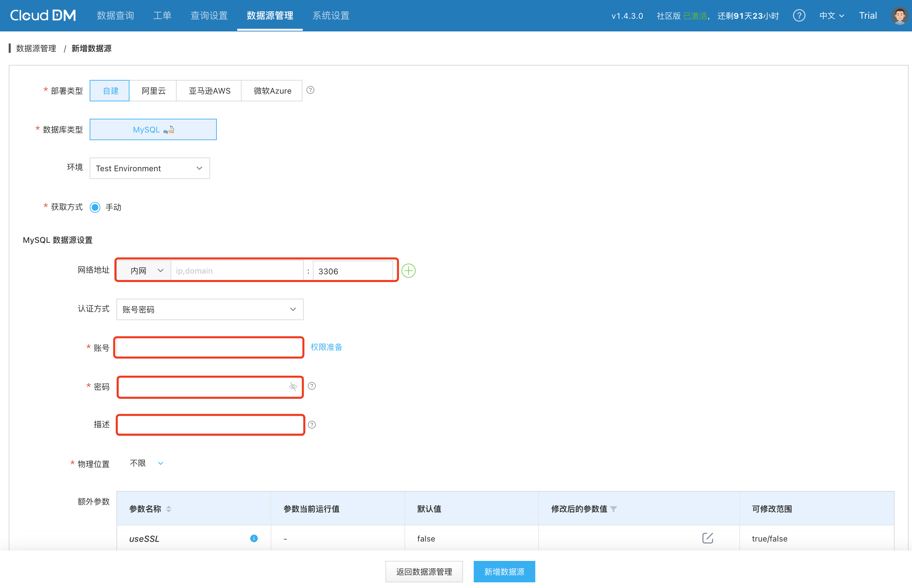Click the 新增数据源 submit button

pyautogui.click(x=504, y=571)
